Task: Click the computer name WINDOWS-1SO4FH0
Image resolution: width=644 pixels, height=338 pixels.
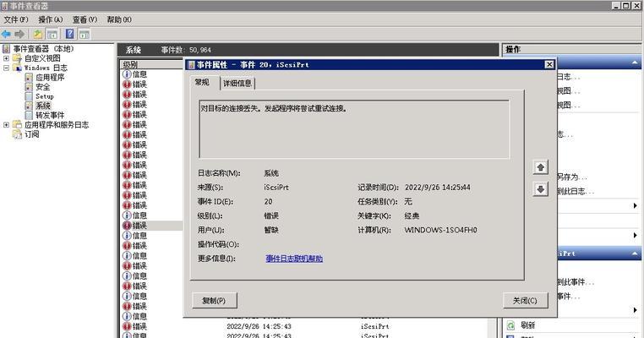Action: tap(440, 230)
